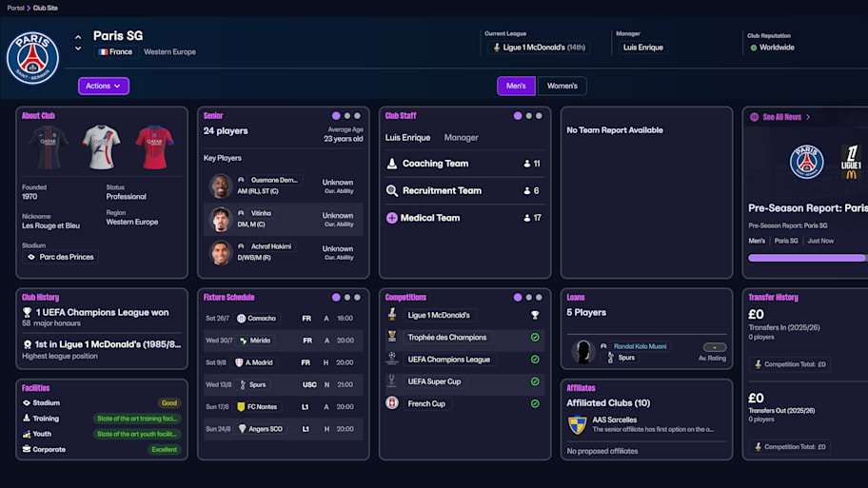The image size is (868, 488).
Task: Click the Kolo Muani average rating pill
Action: pyautogui.click(x=715, y=347)
